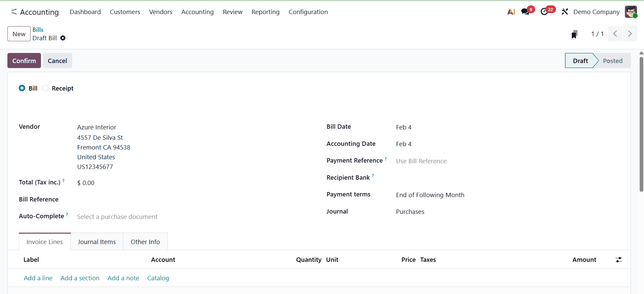
Task: Open the column settings adjust icon
Action: coord(618,260)
